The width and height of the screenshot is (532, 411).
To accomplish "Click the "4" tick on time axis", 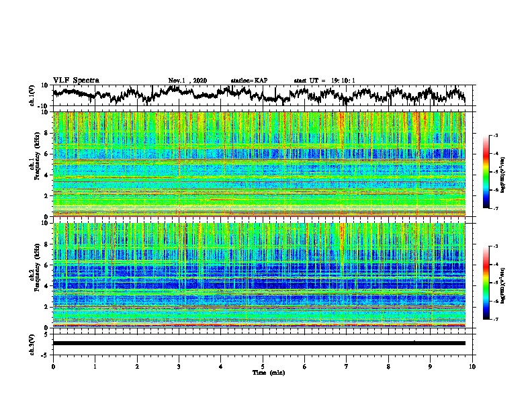I will tap(220, 367).
